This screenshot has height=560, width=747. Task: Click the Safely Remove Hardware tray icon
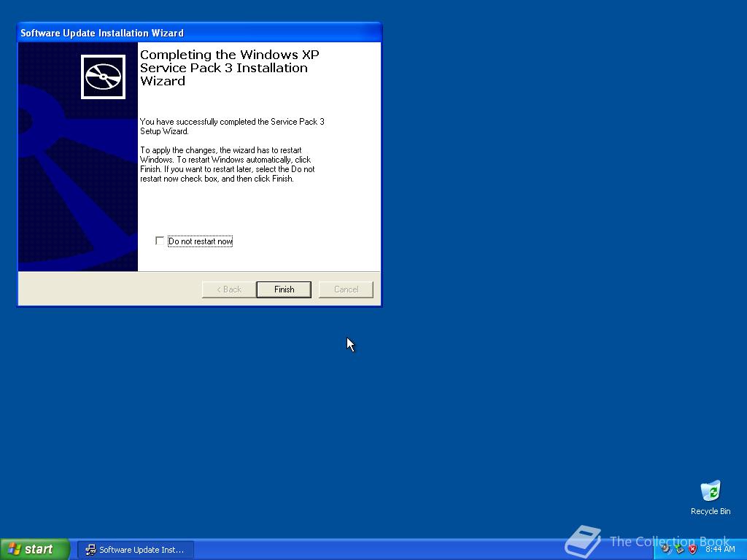pos(679,548)
